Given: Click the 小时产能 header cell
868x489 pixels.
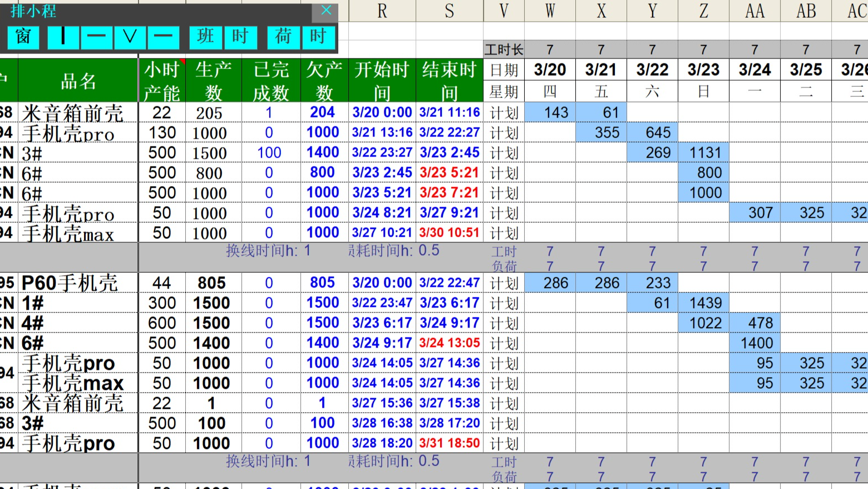Looking at the screenshot, I should click(162, 81).
